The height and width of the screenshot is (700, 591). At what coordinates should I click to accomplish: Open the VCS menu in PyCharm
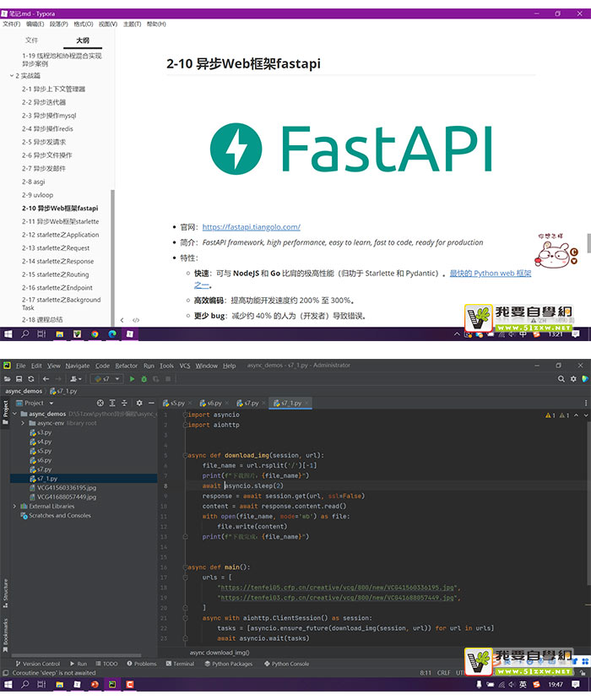(185, 366)
